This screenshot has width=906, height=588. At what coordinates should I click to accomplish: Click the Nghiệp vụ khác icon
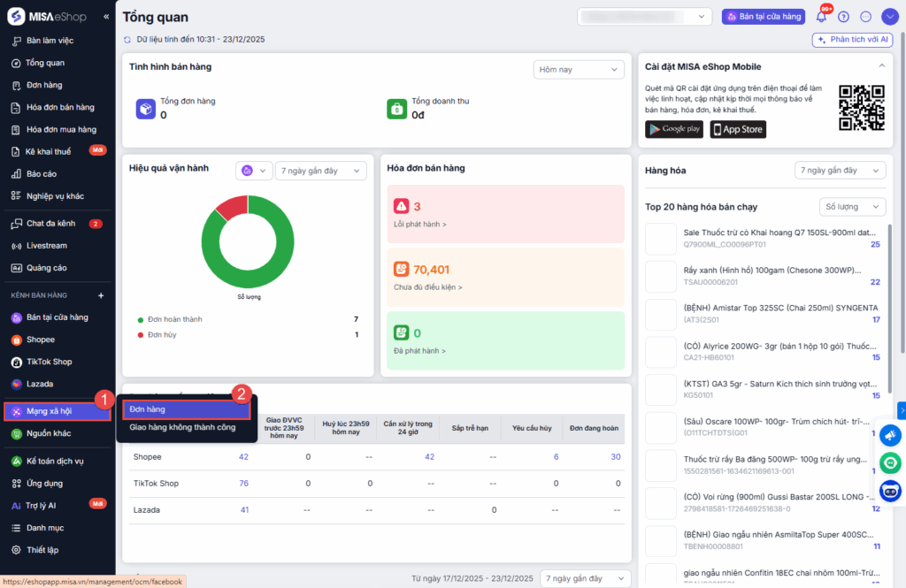click(x=16, y=195)
